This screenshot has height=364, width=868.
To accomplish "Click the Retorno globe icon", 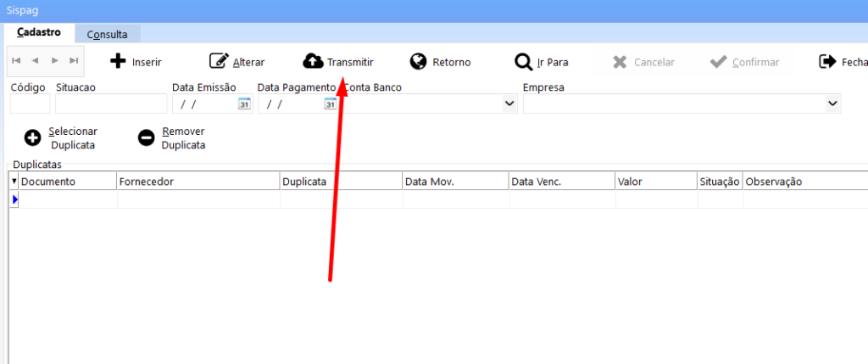I will (418, 62).
